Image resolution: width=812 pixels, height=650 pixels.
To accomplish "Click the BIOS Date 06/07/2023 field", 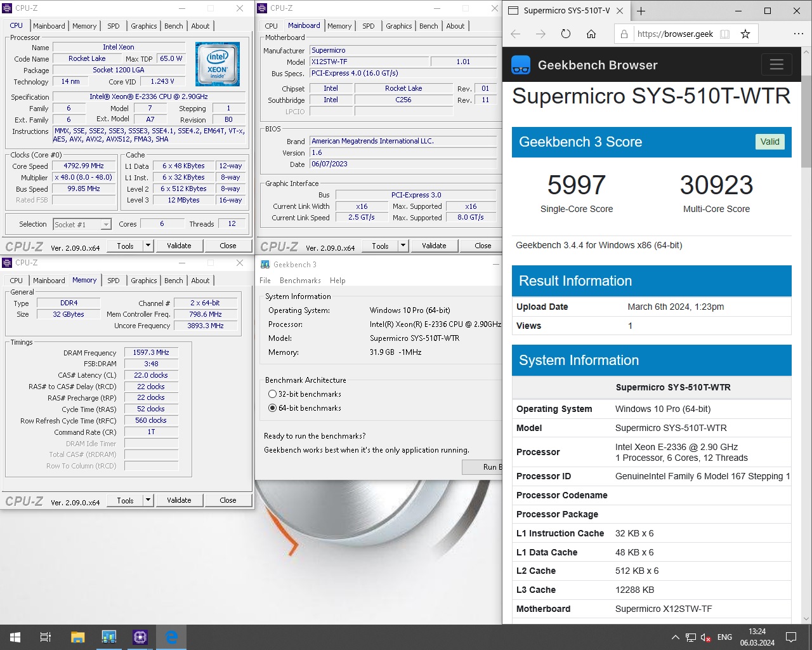I will pos(403,164).
